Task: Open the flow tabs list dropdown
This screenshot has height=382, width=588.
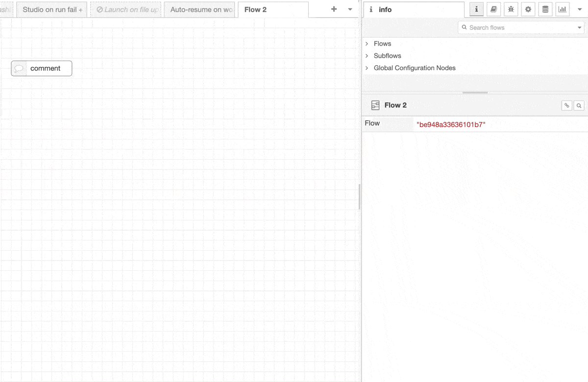Action: pyautogui.click(x=350, y=9)
